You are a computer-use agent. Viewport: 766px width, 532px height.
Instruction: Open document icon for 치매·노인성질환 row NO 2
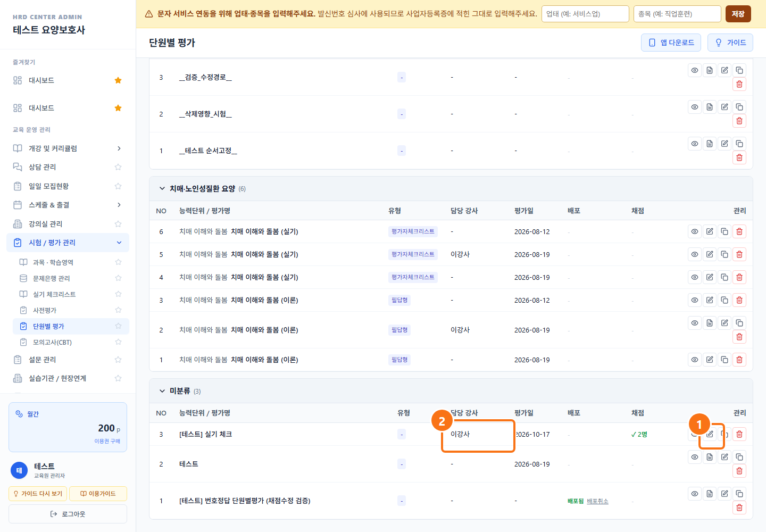(710, 323)
